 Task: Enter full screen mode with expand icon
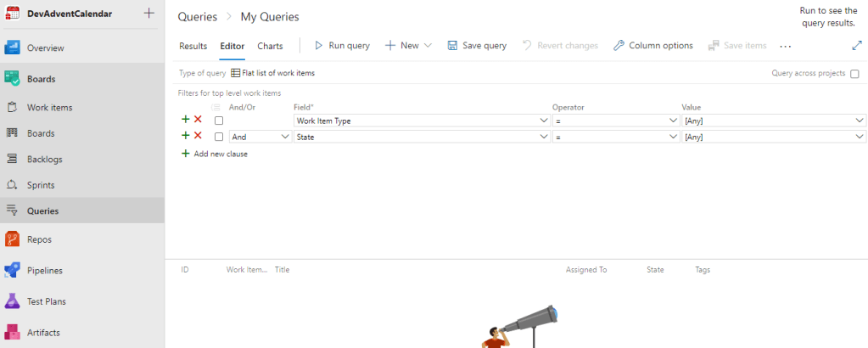(857, 46)
